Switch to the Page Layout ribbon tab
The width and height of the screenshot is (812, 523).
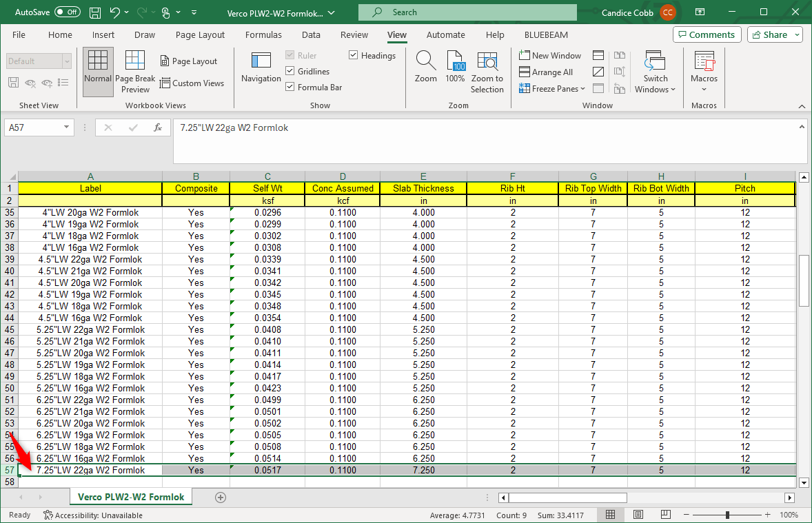200,35
